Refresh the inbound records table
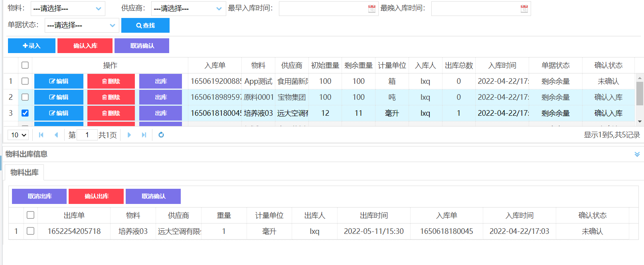Viewport: 644px width, 265px height. pos(161,135)
